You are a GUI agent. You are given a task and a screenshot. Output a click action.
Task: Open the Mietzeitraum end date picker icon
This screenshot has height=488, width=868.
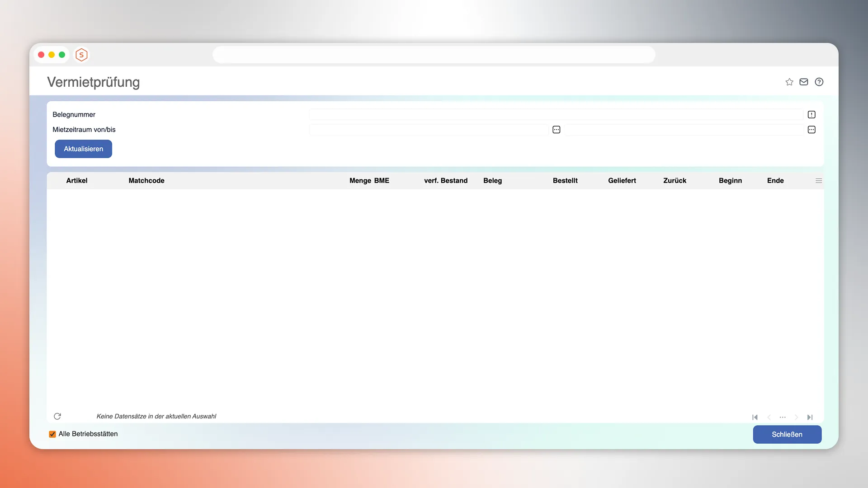pyautogui.click(x=811, y=130)
